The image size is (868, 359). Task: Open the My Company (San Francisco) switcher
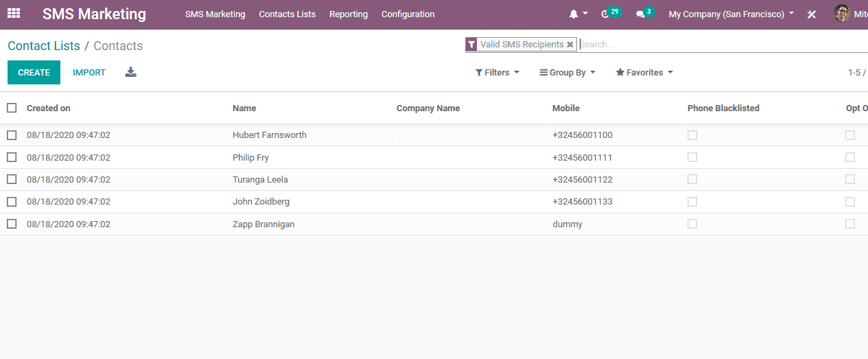pos(731,14)
